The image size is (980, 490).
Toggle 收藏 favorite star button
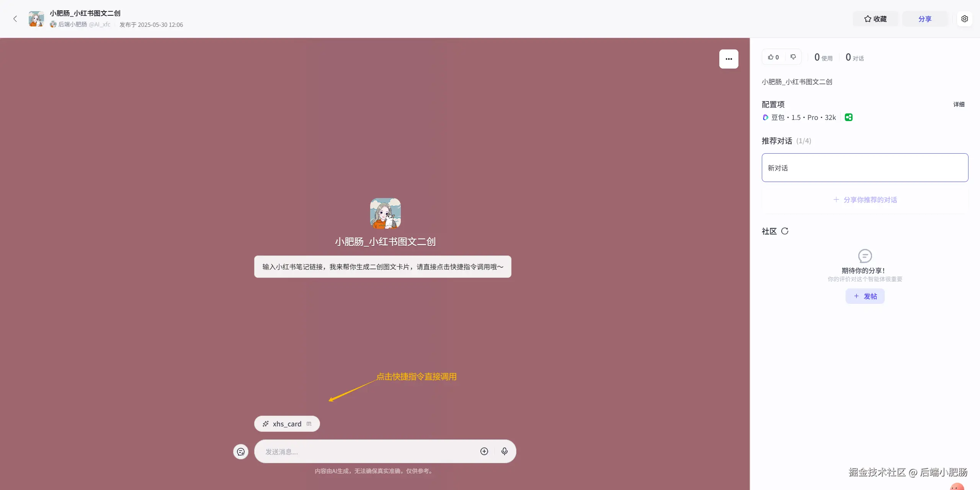(875, 19)
